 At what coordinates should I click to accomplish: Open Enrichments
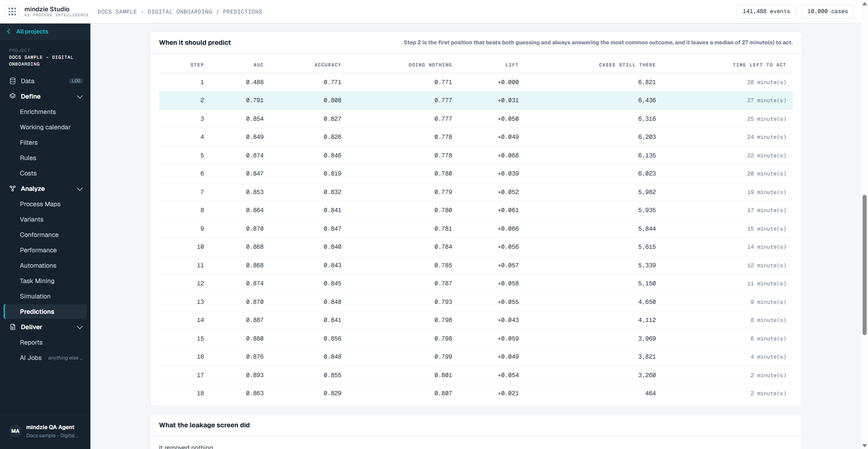pyautogui.click(x=38, y=112)
